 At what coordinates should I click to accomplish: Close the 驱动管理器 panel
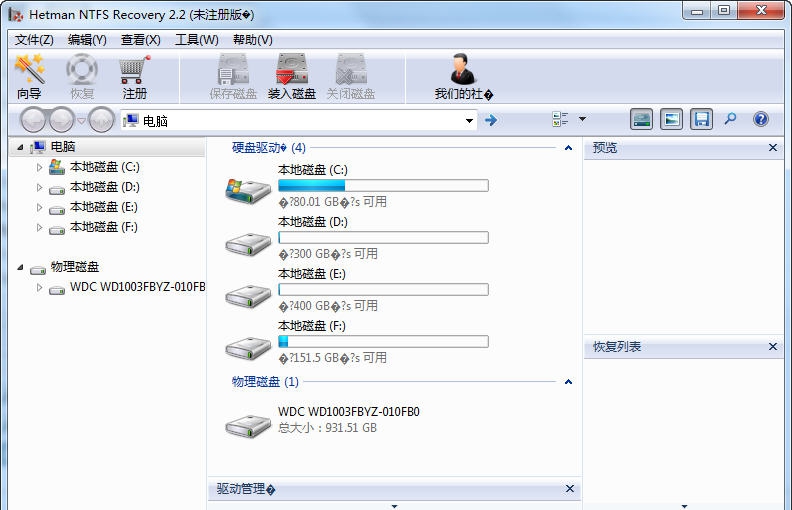[x=569, y=488]
